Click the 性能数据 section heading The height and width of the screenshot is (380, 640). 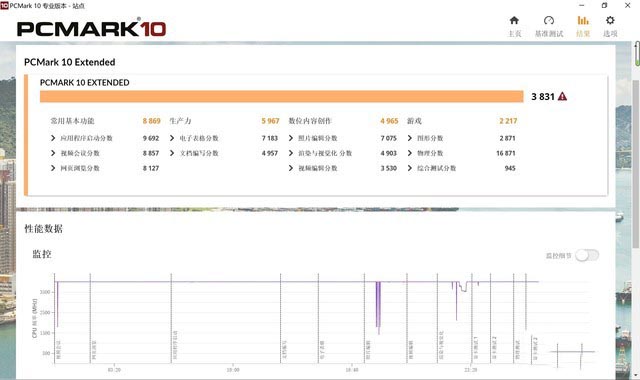coord(43,229)
